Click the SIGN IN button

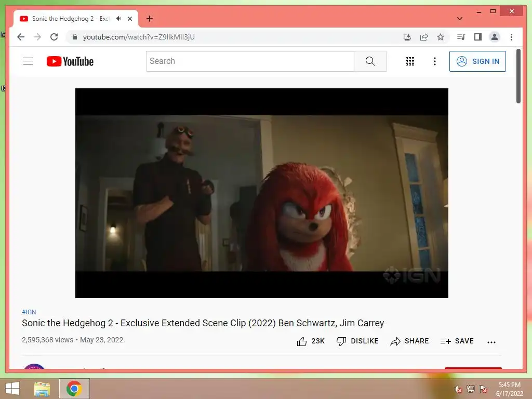(x=477, y=61)
